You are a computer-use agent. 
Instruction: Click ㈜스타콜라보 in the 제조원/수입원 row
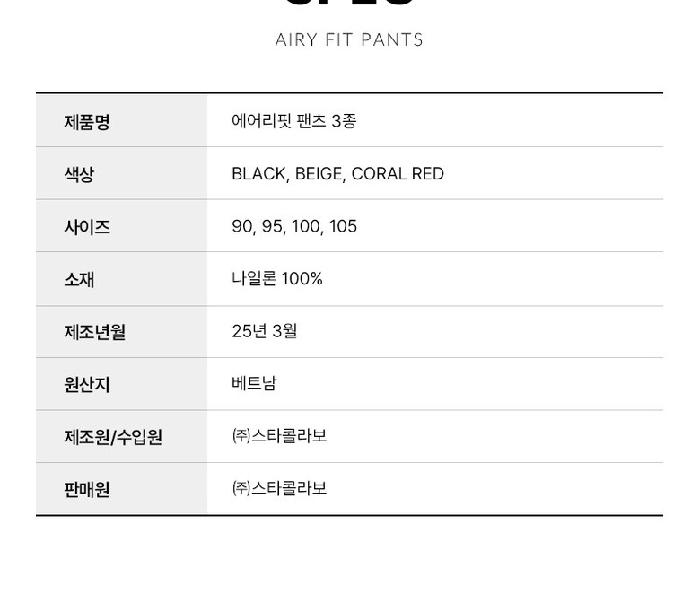tap(279, 436)
